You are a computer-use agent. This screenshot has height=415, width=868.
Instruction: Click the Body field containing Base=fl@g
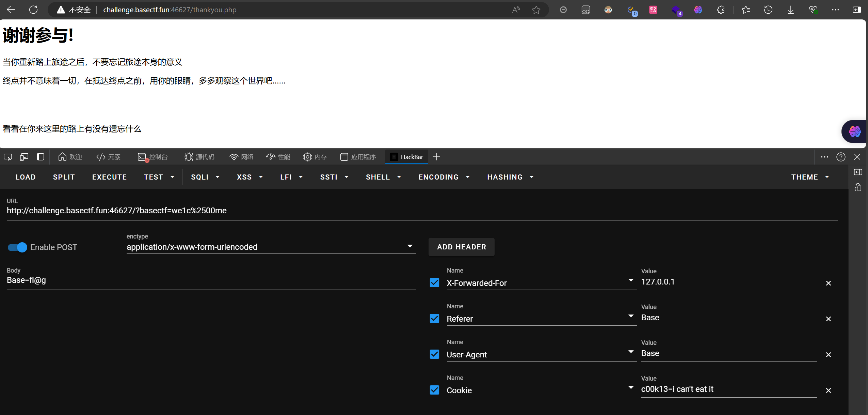[x=211, y=280]
